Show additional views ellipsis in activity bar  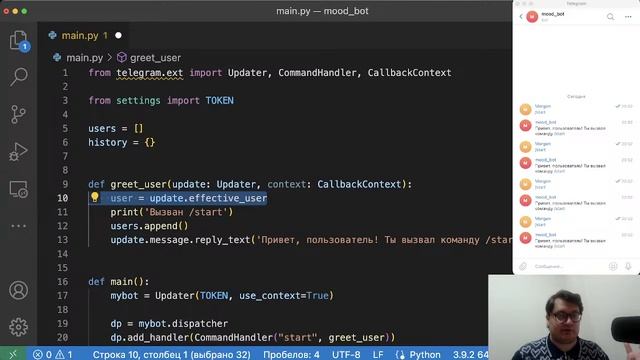click(x=18, y=226)
